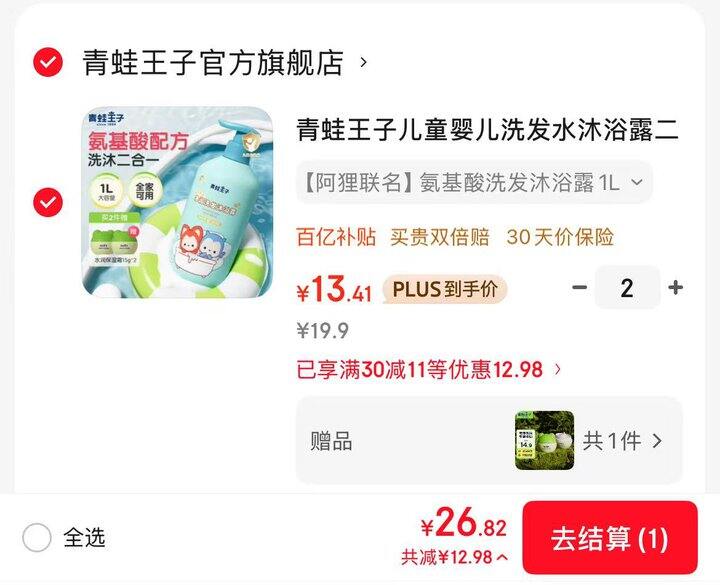Tap the PLUS到手价 price badge

(x=444, y=289)
